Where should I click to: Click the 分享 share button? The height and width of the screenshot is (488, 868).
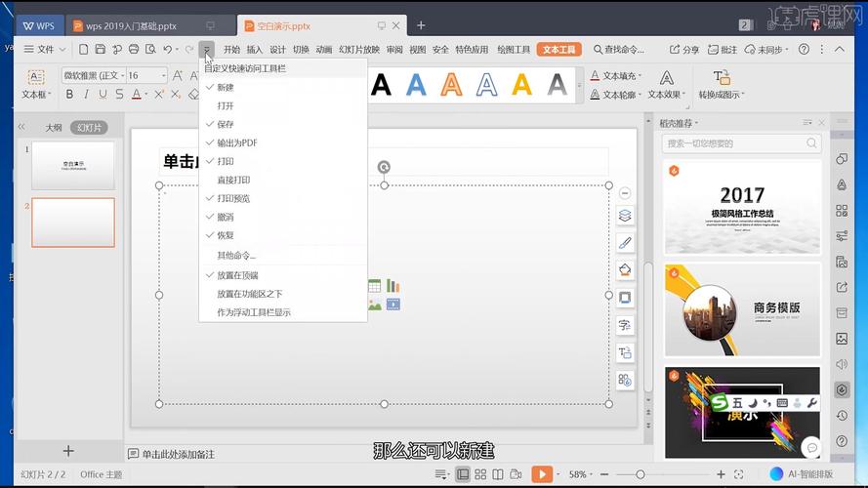[x=684, y=49]
